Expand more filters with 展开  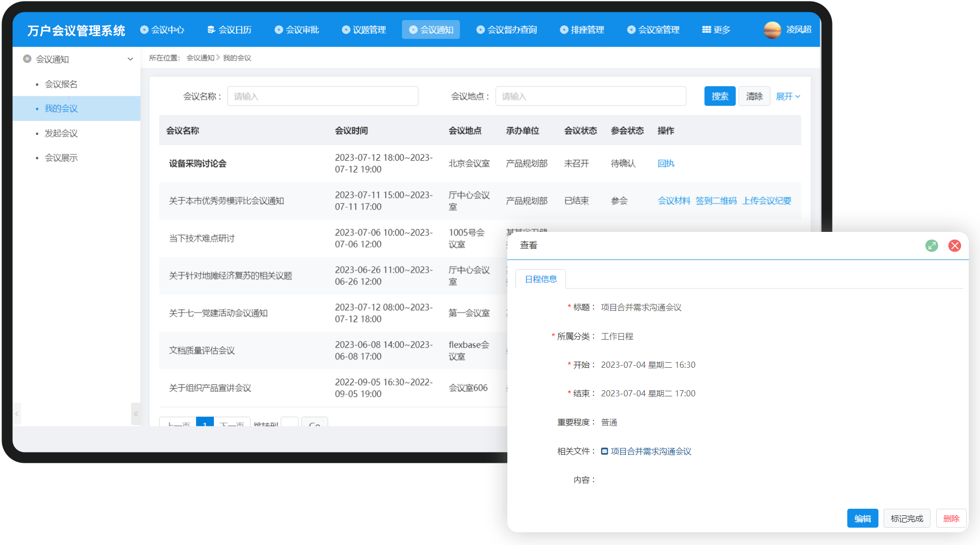(788, 96)
